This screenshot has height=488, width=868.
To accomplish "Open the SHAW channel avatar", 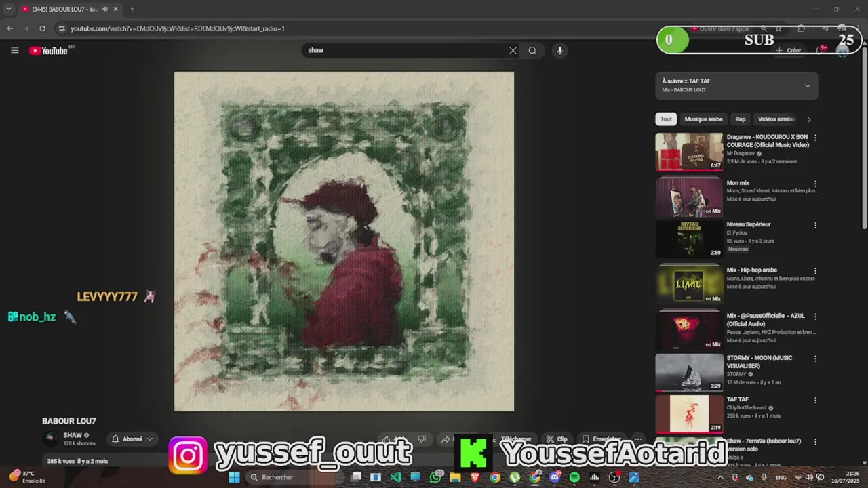I will [51, 439].
